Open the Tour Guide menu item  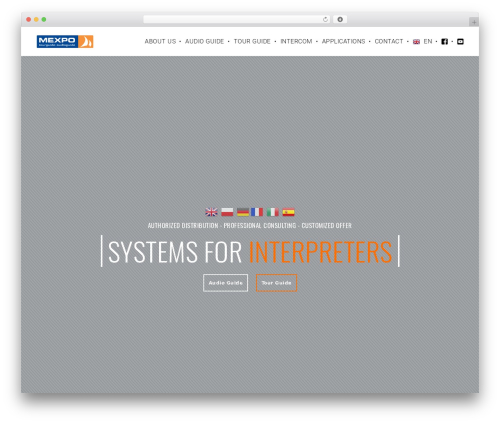252,41
